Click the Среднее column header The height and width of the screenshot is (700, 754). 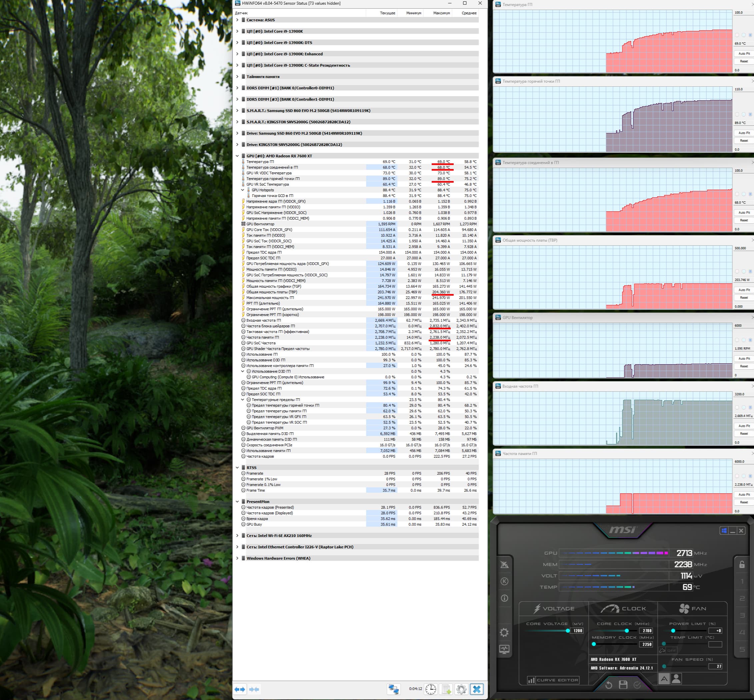click(469, 13)
